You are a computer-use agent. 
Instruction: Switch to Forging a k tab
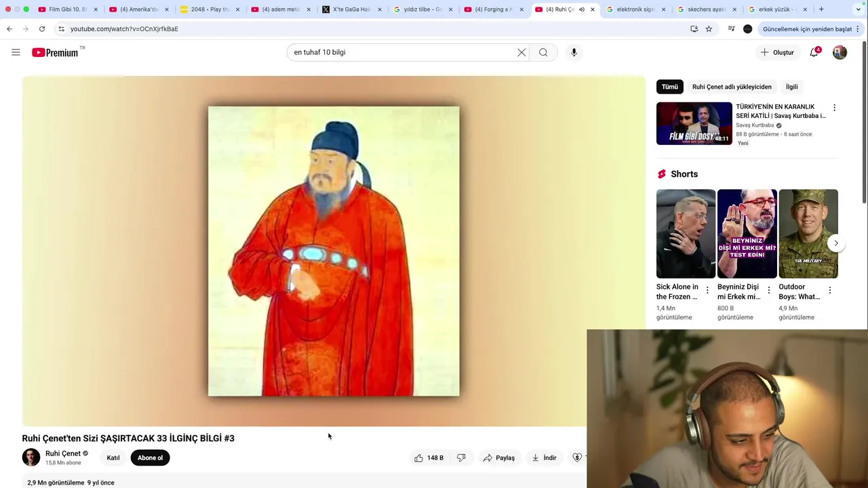(494, 9)
